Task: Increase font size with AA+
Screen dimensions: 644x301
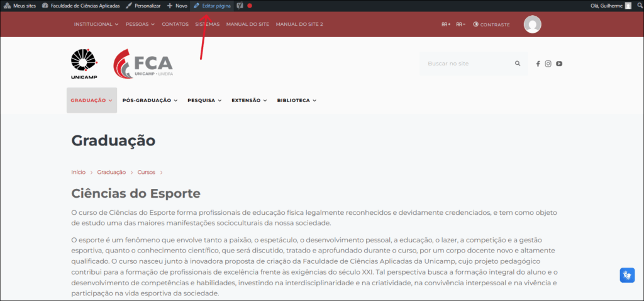Action: click(446, 25)
